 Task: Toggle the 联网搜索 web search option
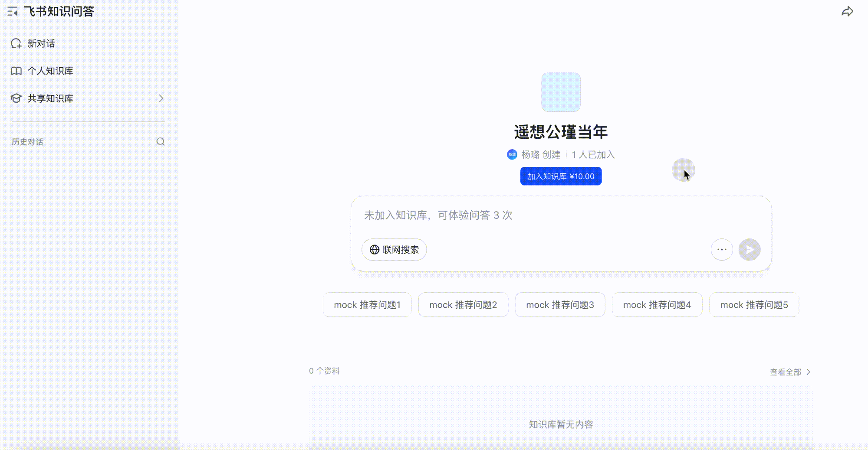point(394,250)
